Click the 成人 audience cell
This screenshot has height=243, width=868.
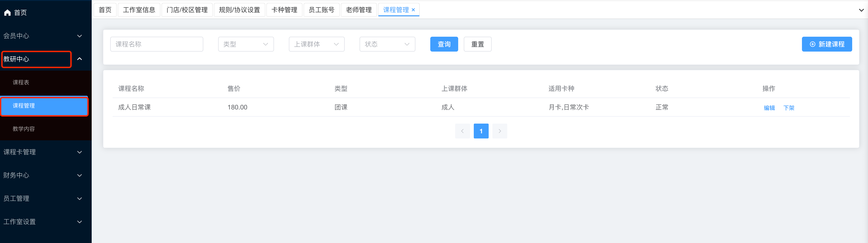pos(448,107)
